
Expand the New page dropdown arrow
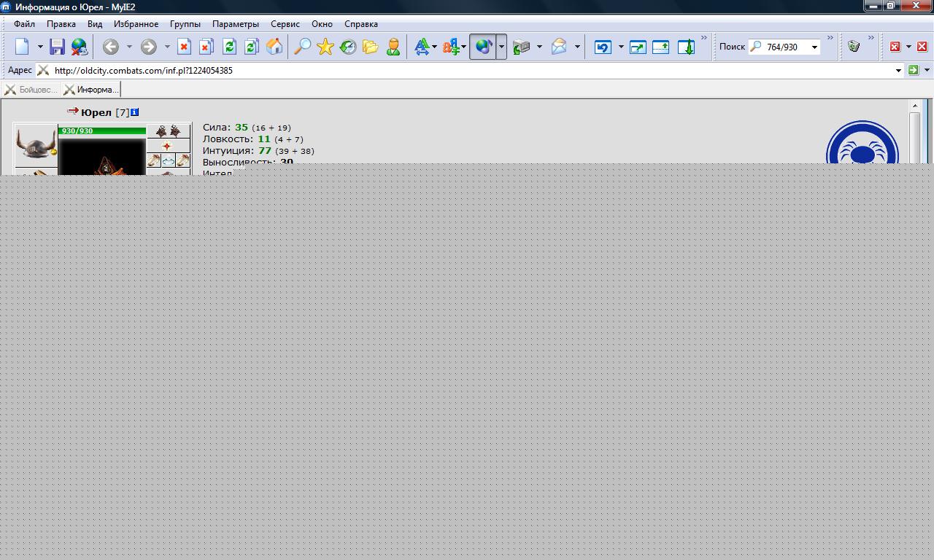(x=40, y=47)
